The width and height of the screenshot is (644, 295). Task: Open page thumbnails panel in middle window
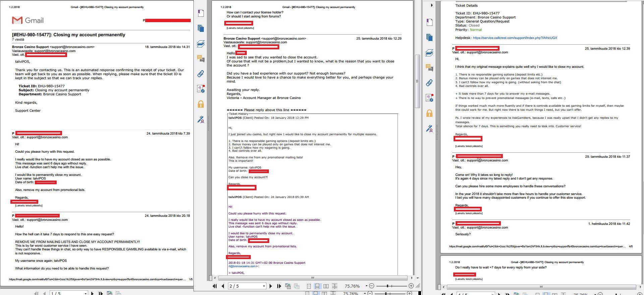click(x=200, y=28)
